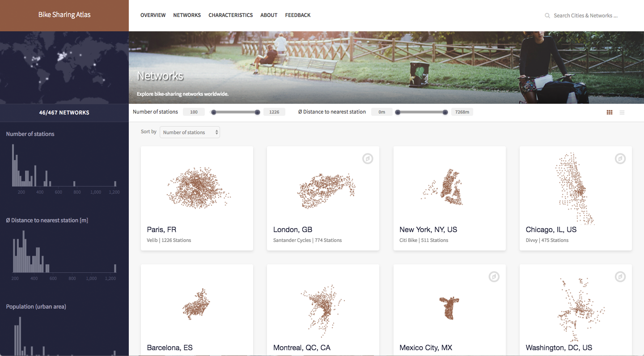The width and height of the screenshot is (644, 356).
Task: Click compass icon on London card
Action: (x=368, y=159)
